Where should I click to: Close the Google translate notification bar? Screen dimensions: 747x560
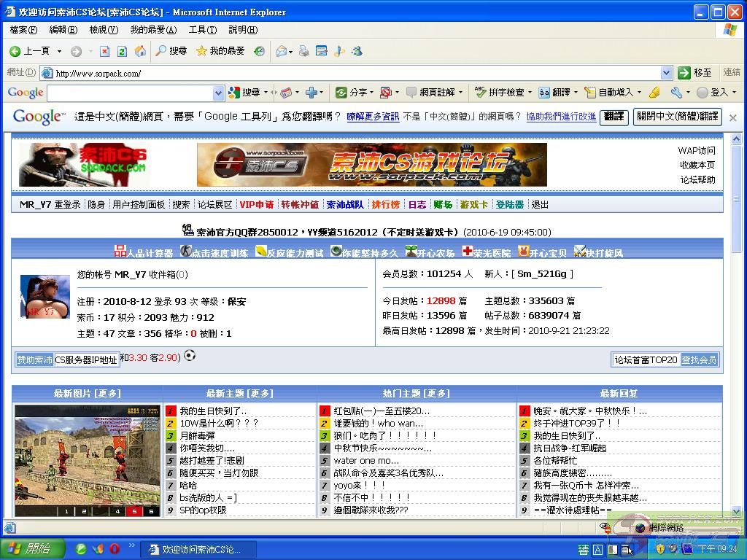[x=733, y=117]
